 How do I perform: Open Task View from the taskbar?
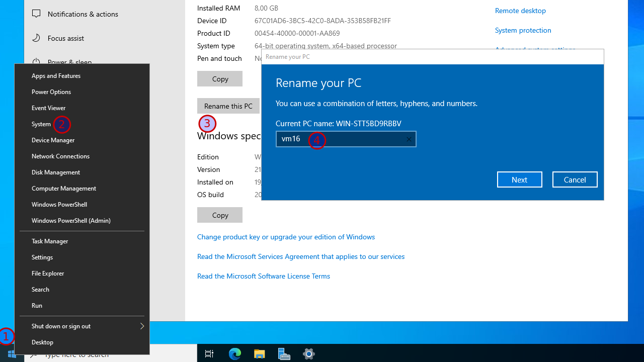(209, 354)
